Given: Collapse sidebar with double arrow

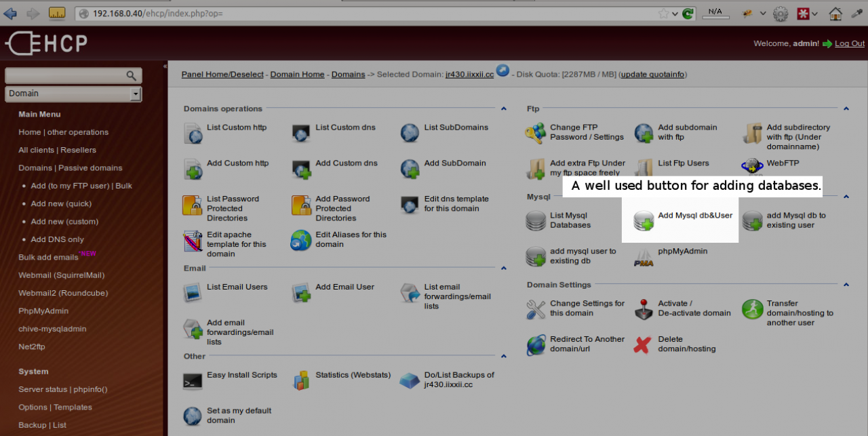Looking at the screenshot, I should [165, 66].
